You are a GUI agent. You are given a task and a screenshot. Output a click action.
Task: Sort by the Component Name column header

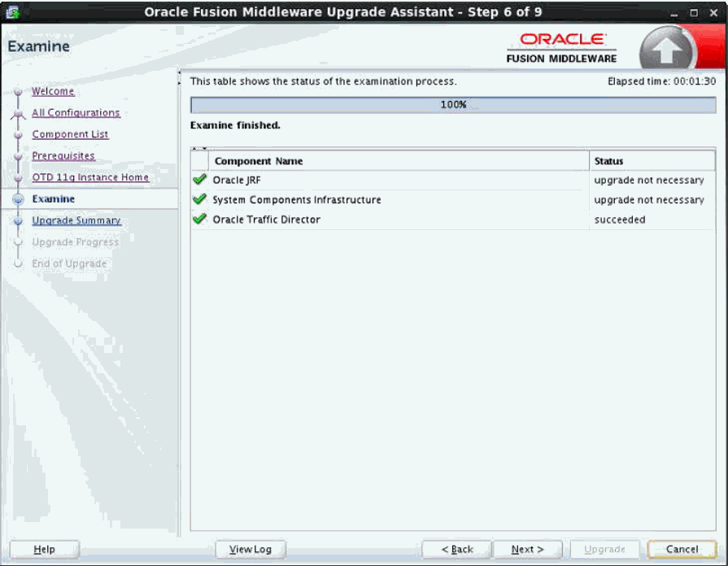(x=399, y=161)
